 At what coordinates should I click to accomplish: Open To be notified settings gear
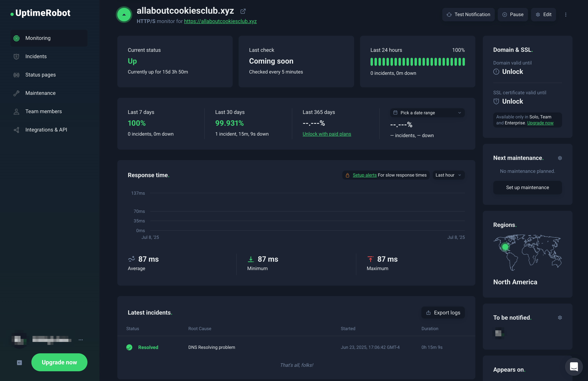[560, 317]
